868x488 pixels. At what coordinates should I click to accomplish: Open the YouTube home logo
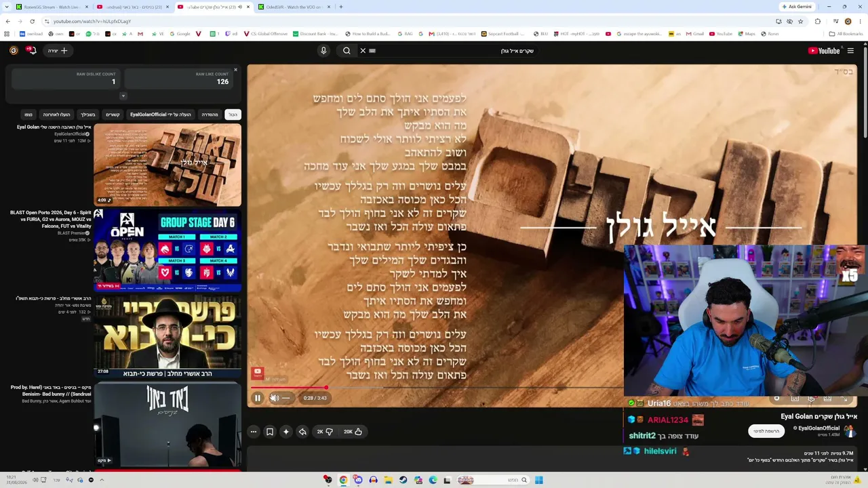click(824, 51)
